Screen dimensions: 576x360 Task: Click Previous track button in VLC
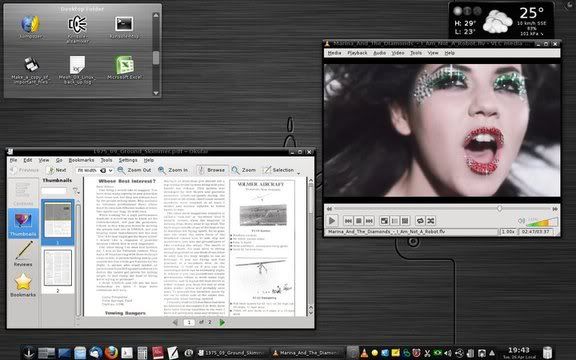pyautogui.click(x=348, y=220)
